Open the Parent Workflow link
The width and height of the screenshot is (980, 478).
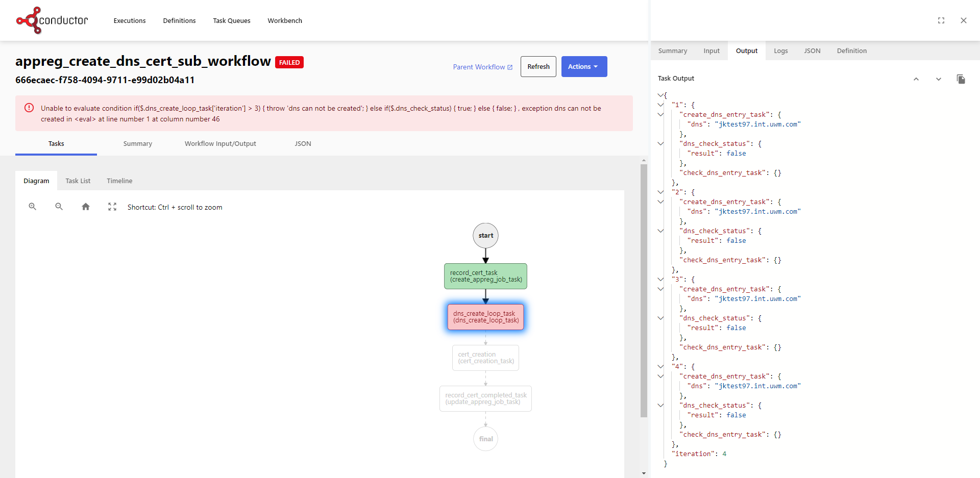tap(479, 67)
